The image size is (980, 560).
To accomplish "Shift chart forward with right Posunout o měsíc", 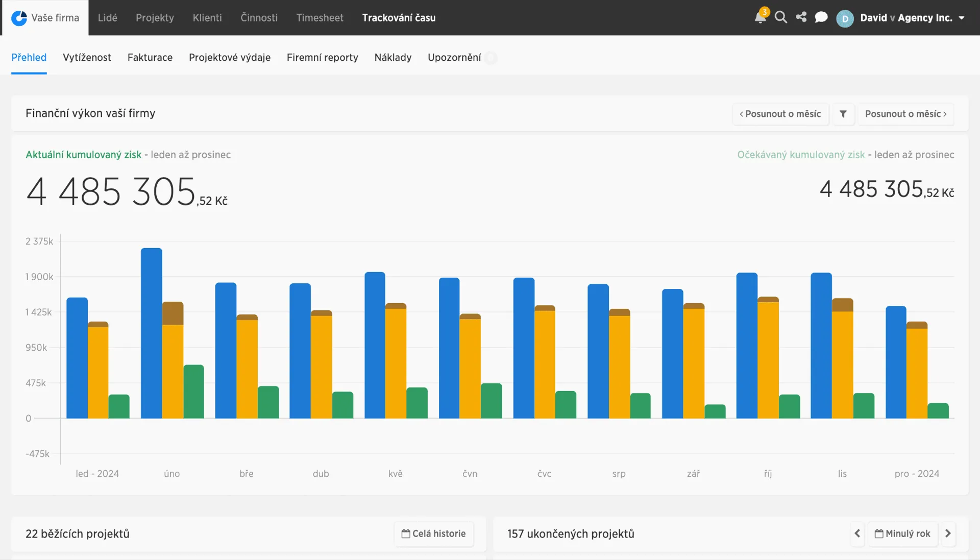I will 906,114.
